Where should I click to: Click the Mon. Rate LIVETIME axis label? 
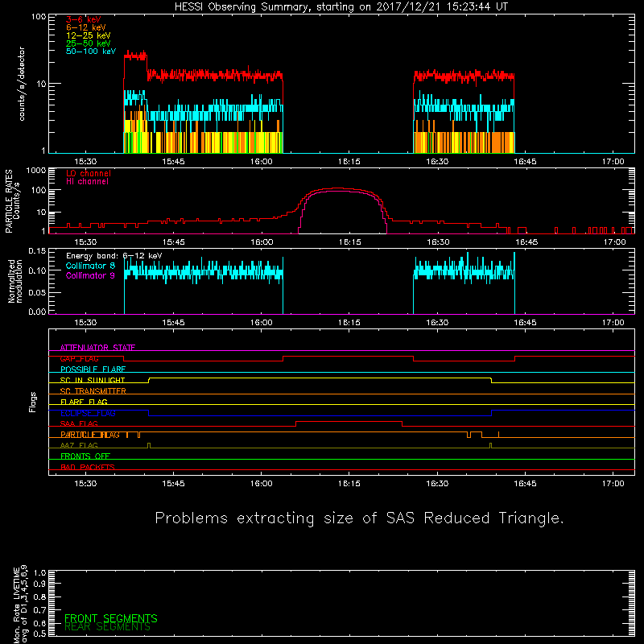[x=20, y=604]
